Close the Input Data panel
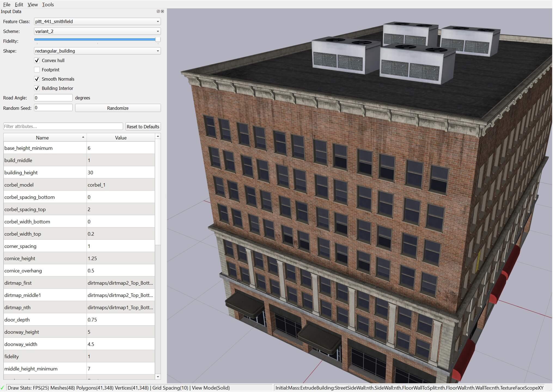 click(x=163, y=11)
